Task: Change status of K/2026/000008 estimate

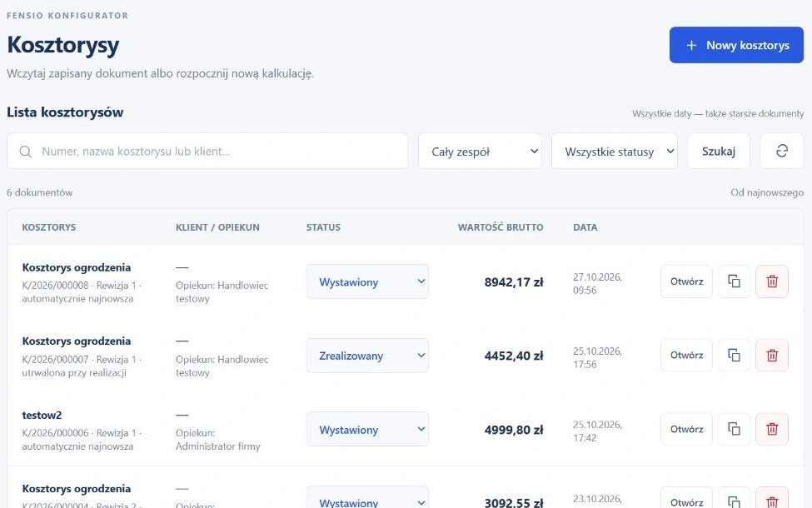Action: (x=367, y=281)
